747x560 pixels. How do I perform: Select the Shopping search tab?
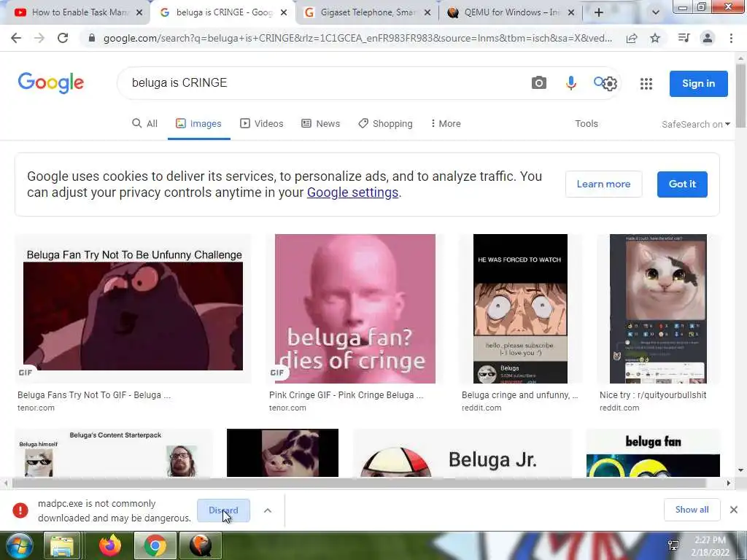[x=385, y=124]
